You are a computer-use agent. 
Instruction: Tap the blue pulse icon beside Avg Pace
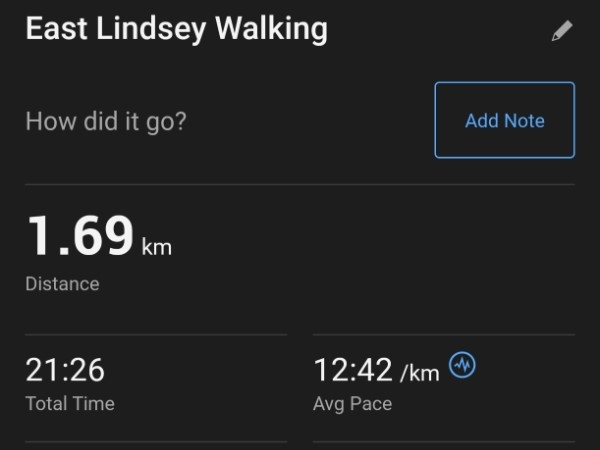[x=462, y=365]
